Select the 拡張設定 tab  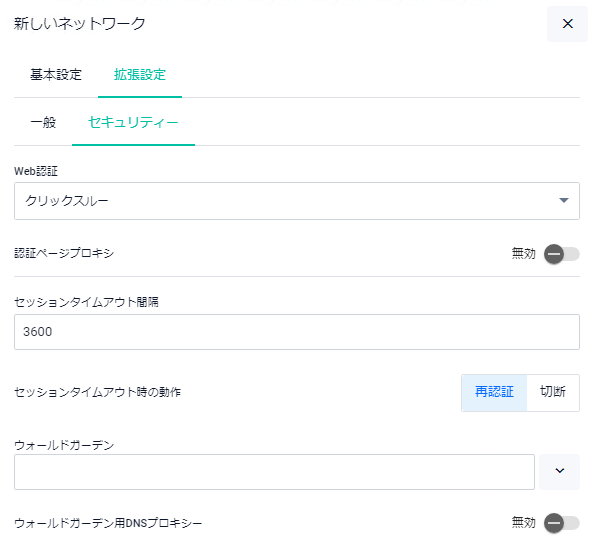point(140,74)
